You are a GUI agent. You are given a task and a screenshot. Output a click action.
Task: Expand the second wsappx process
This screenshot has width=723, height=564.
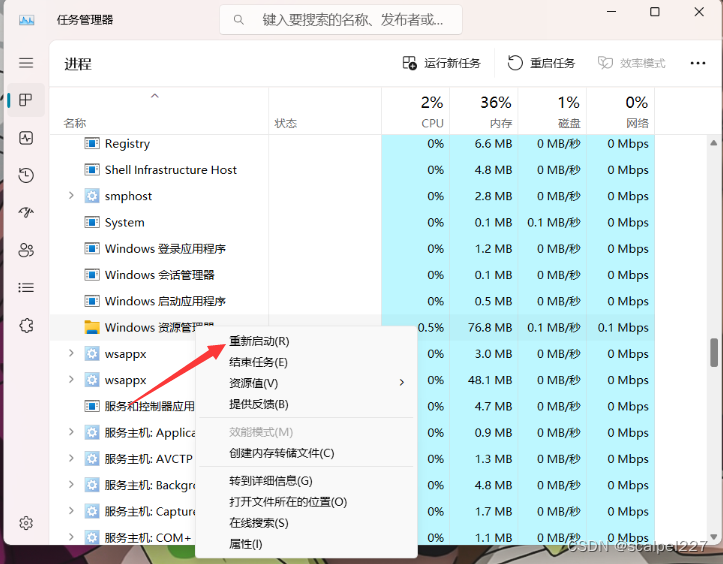[x=71, y=380]
